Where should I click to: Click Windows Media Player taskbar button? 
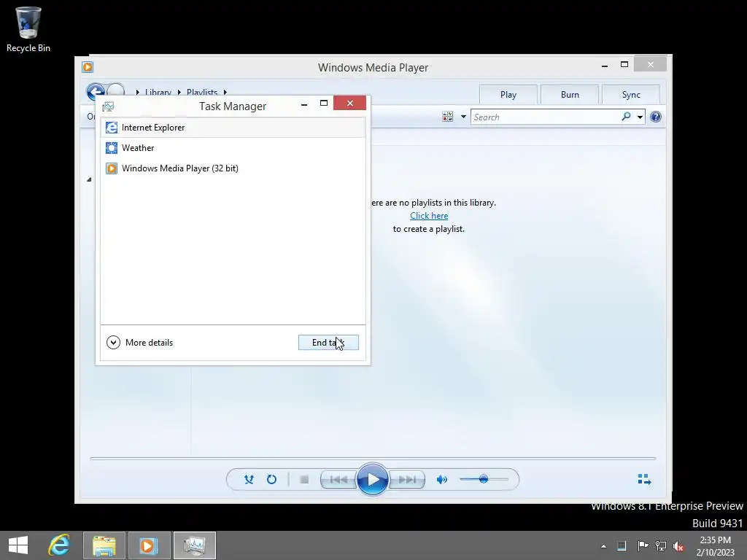[149, 545]
